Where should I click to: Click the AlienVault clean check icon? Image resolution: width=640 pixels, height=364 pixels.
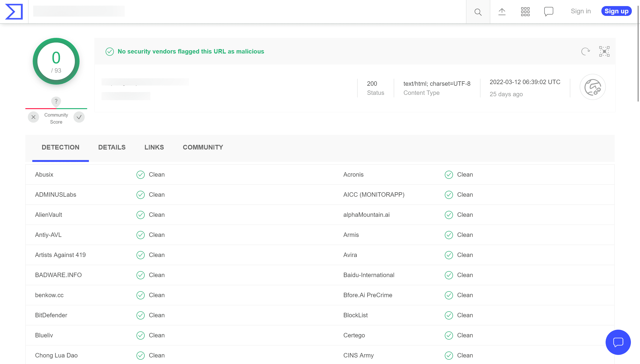tap(140, 215)
